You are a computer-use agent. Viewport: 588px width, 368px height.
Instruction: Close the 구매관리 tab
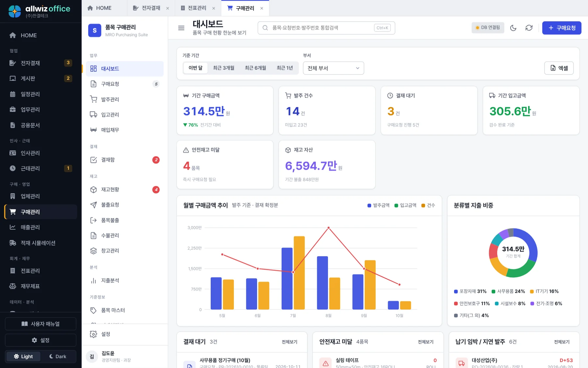[262, 8]
